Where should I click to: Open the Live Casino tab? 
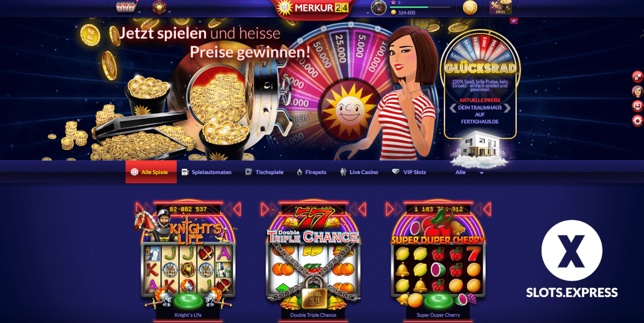[x=359, y=172]
